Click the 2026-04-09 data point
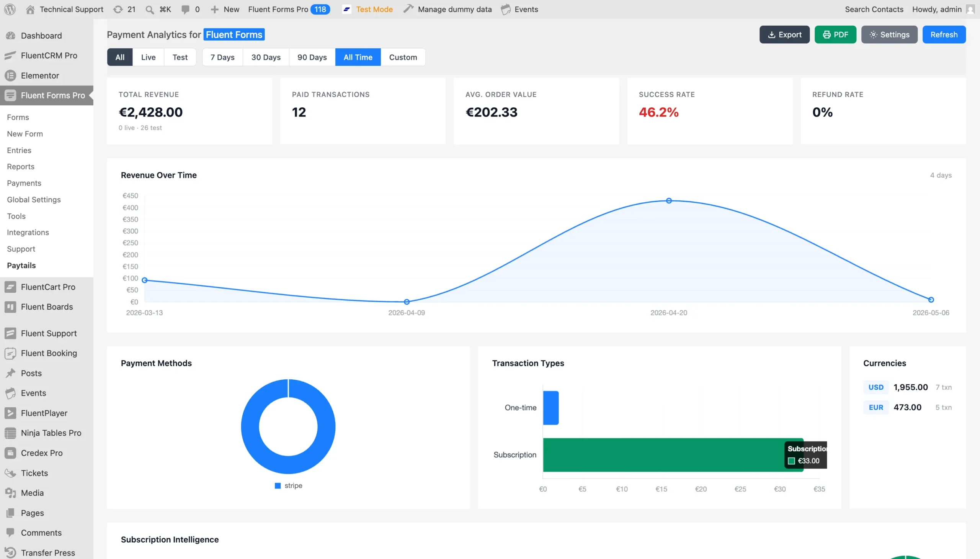The width and height of the screenshot is (980, 559). coord(407,302)
